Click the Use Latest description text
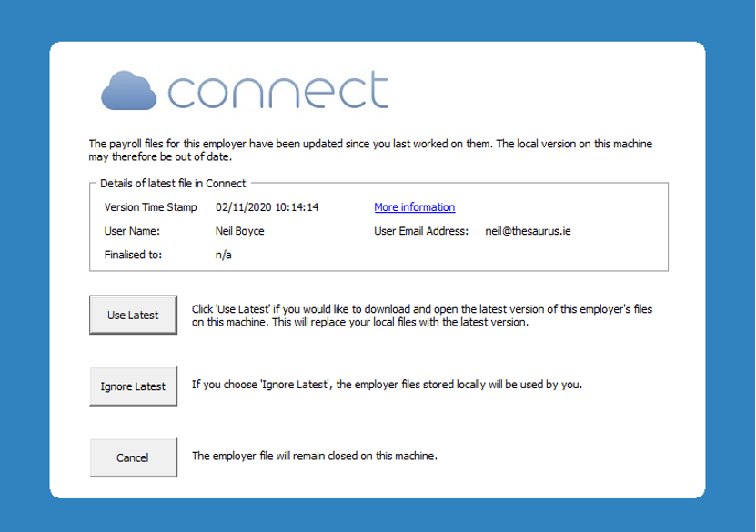Image resolution: width=756 pixels, height=532 pixels. coord(422,316)
